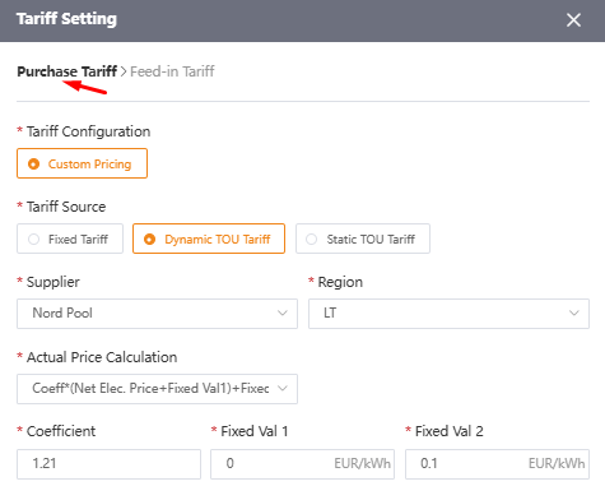
Task: Open the Supplier dropdown showing Nord Pool
Action: (x=157, y=313)
